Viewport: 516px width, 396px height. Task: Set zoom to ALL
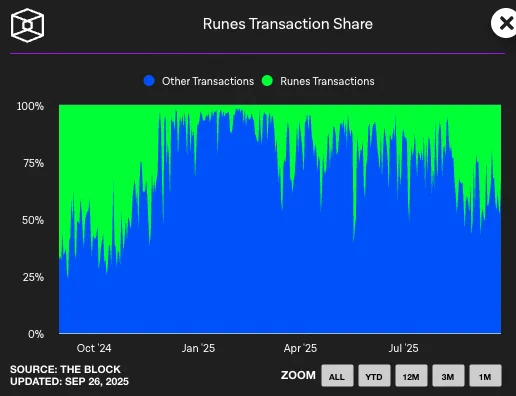[337, 376]
